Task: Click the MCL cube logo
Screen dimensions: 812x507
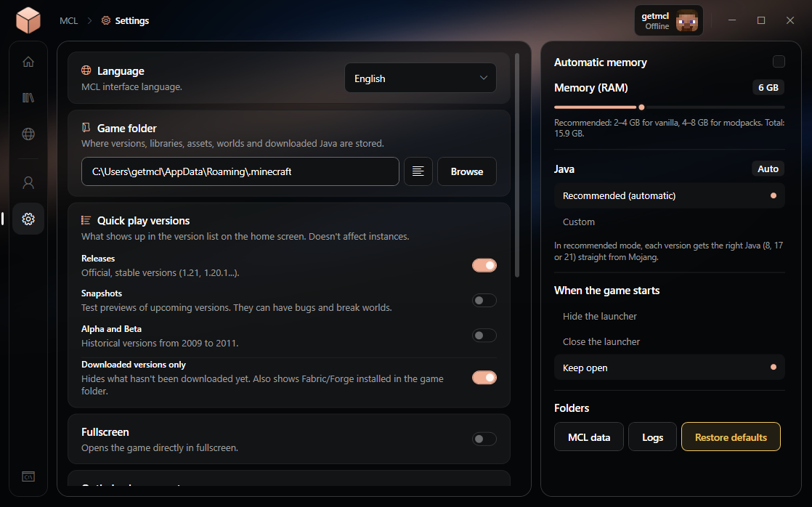Action: pos(28,21)
